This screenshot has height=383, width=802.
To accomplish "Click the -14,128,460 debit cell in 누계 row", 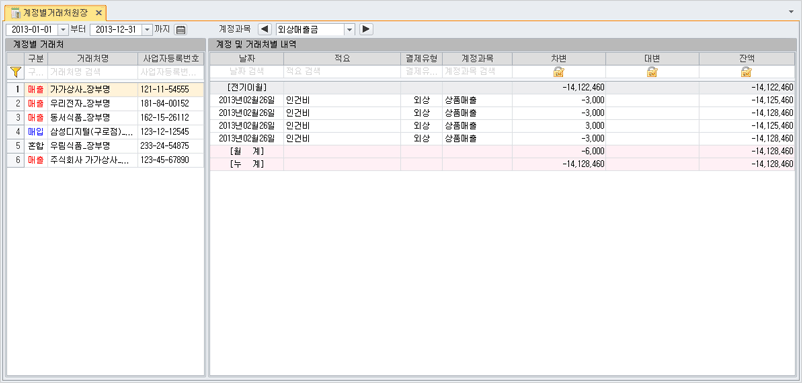I will [559, 164].
